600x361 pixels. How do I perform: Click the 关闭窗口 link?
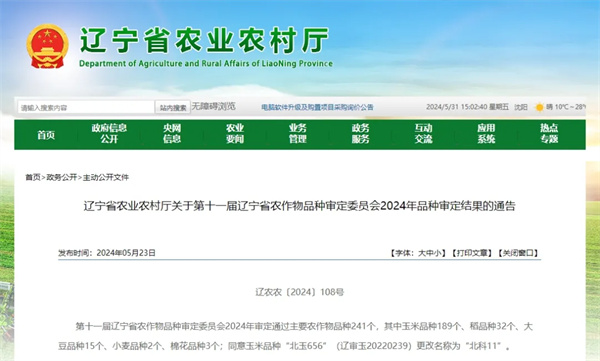coord(518,253)
